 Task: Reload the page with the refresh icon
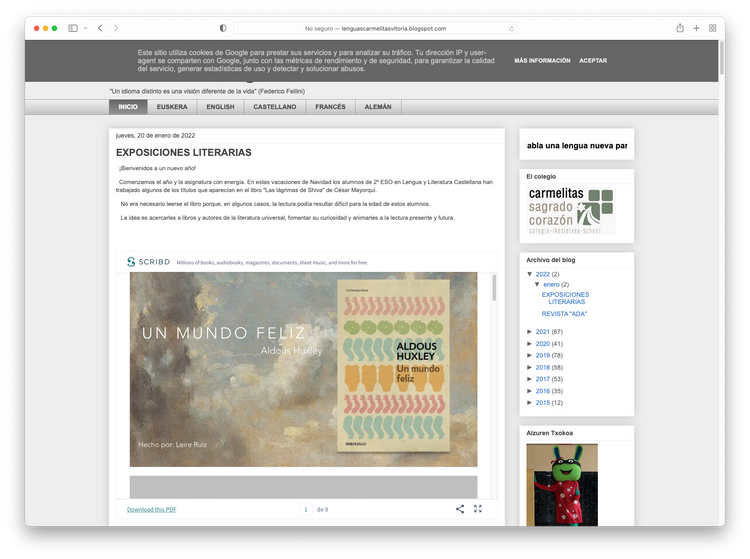coord(511,29)
